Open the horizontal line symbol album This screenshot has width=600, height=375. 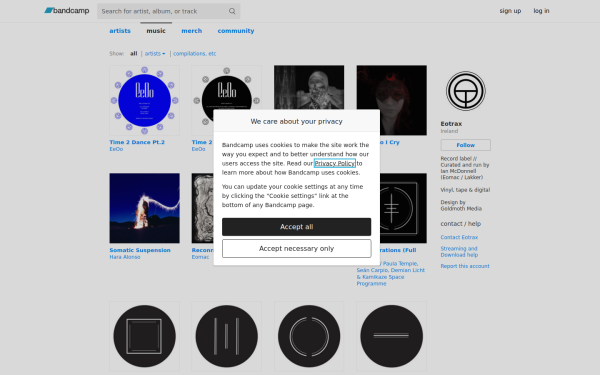[x=391, y=336]
